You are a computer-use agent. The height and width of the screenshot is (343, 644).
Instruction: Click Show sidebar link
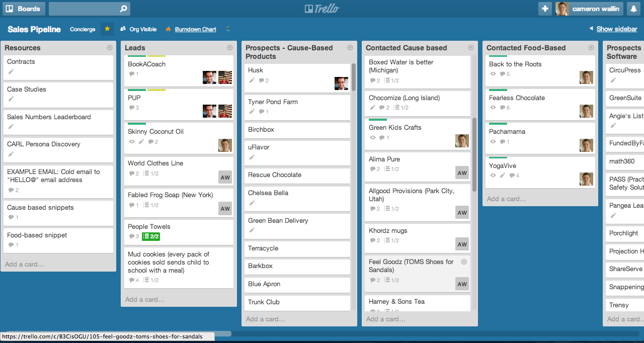pyautogui.click(x=617, y=29)
